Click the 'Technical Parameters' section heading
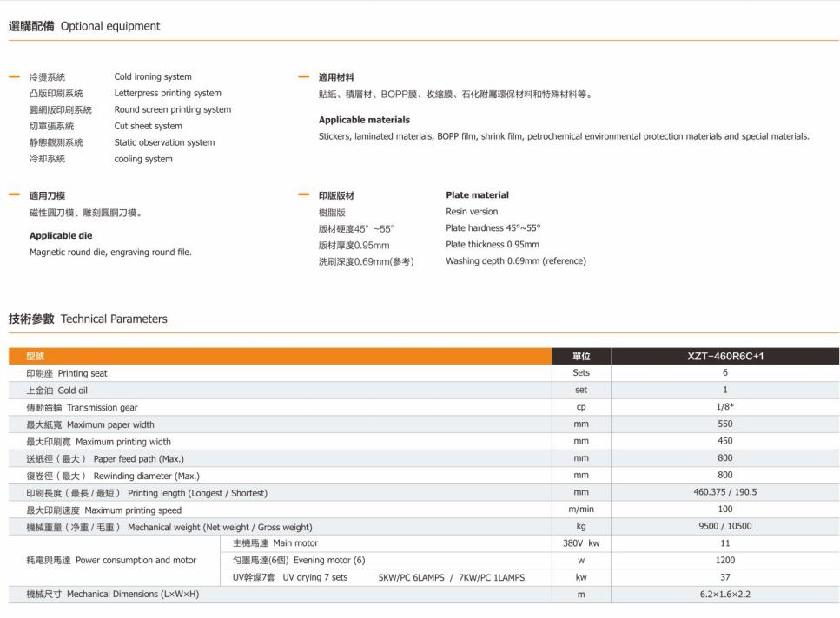Screen dimensions: 840x618 point(114,319)
